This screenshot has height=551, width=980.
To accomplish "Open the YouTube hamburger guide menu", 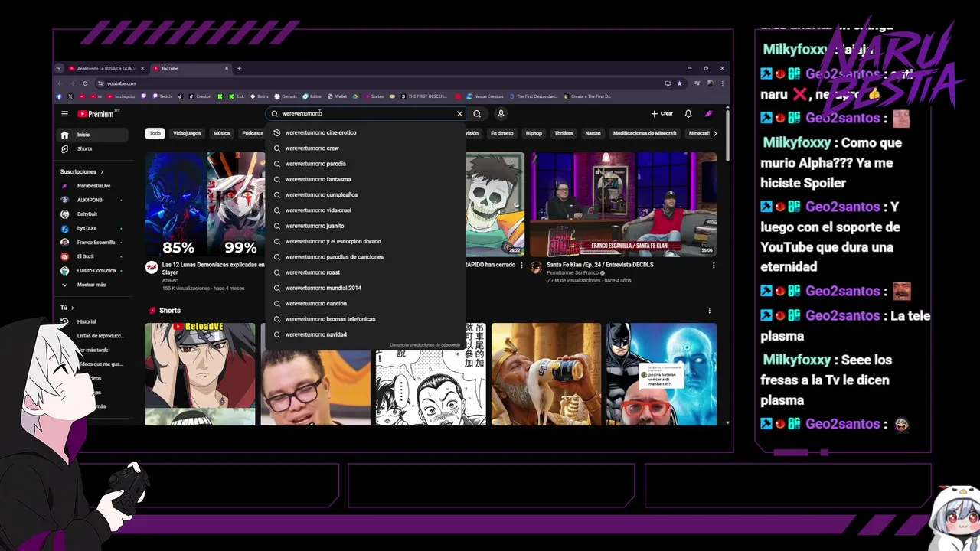I will tap(65, 114).
